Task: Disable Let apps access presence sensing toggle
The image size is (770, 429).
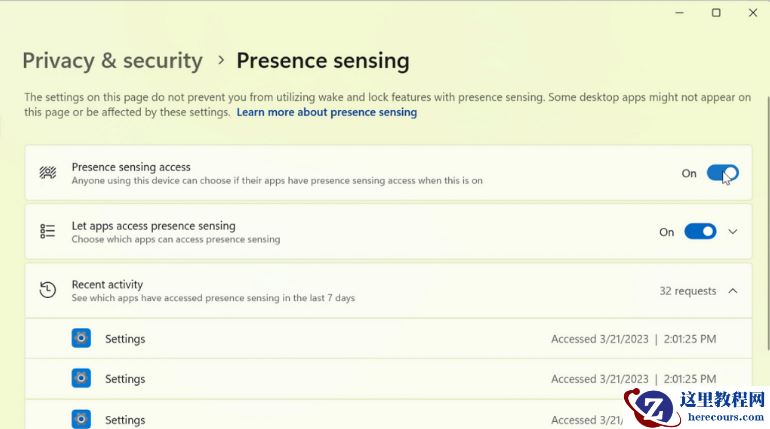Action: pos(700,232)
